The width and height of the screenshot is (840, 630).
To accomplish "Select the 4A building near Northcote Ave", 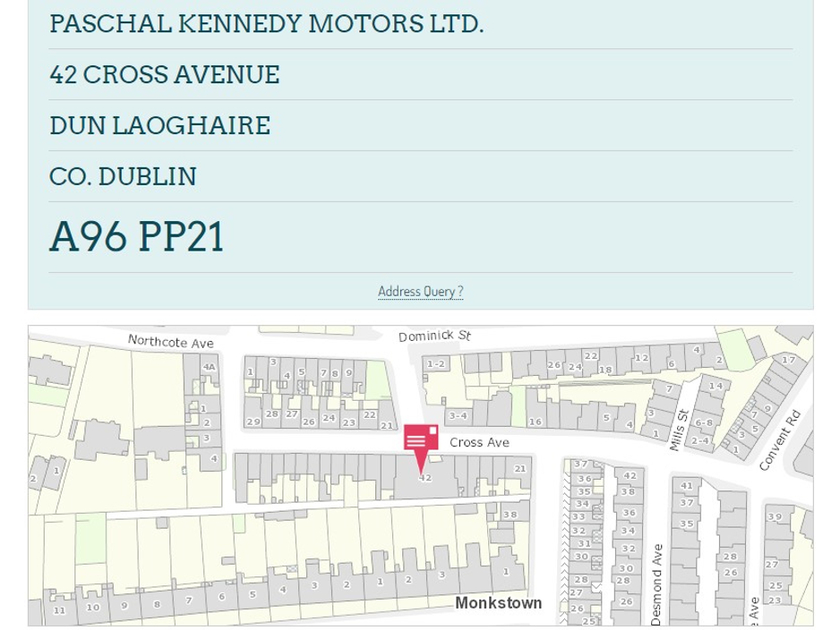I will 208,367.
